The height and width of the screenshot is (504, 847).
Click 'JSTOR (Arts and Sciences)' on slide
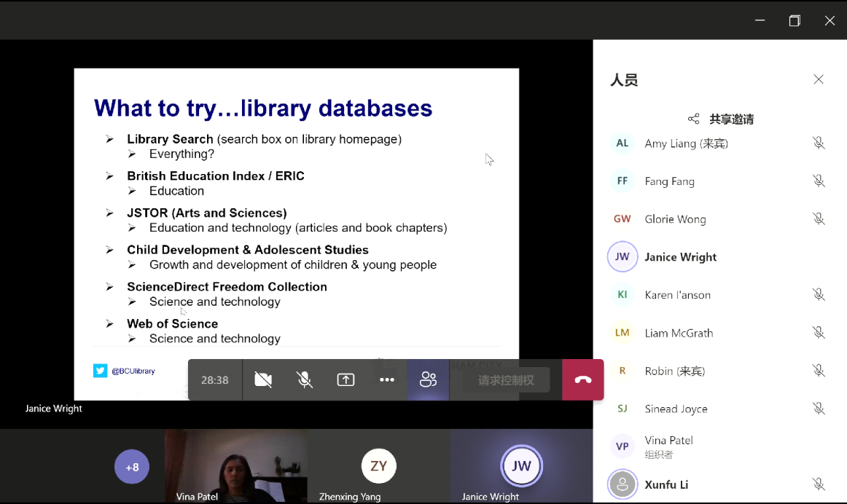(207, 213)
